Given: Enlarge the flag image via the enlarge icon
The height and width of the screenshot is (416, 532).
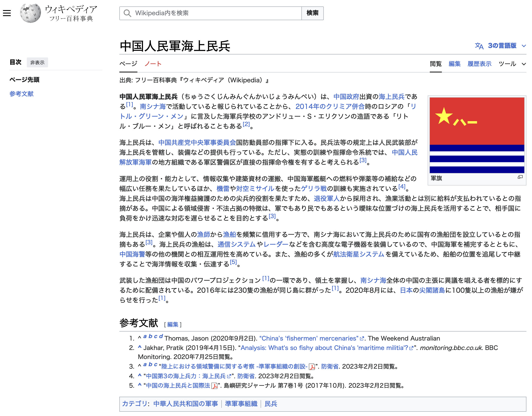Looking at the screenshot, I should [x=520, y=177].
